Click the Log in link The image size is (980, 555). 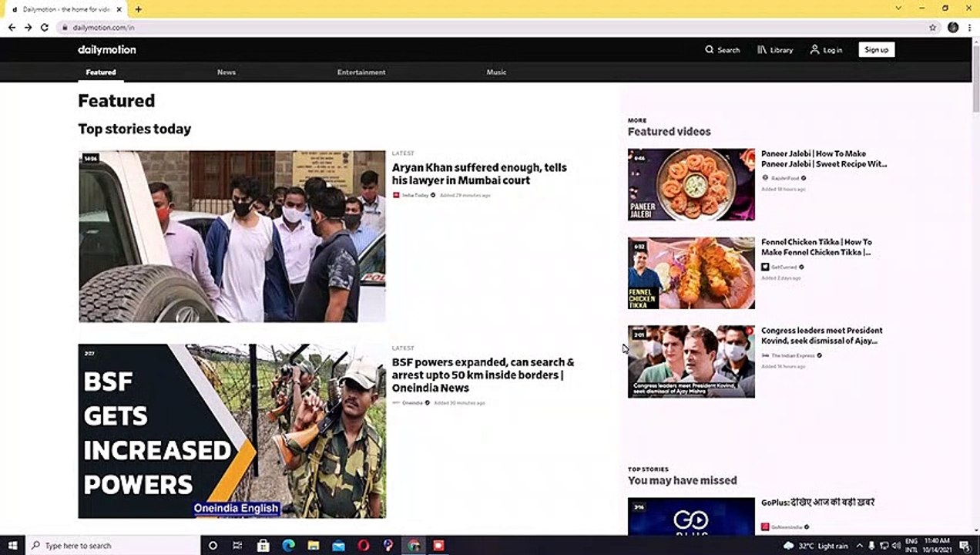click(826, 49)
